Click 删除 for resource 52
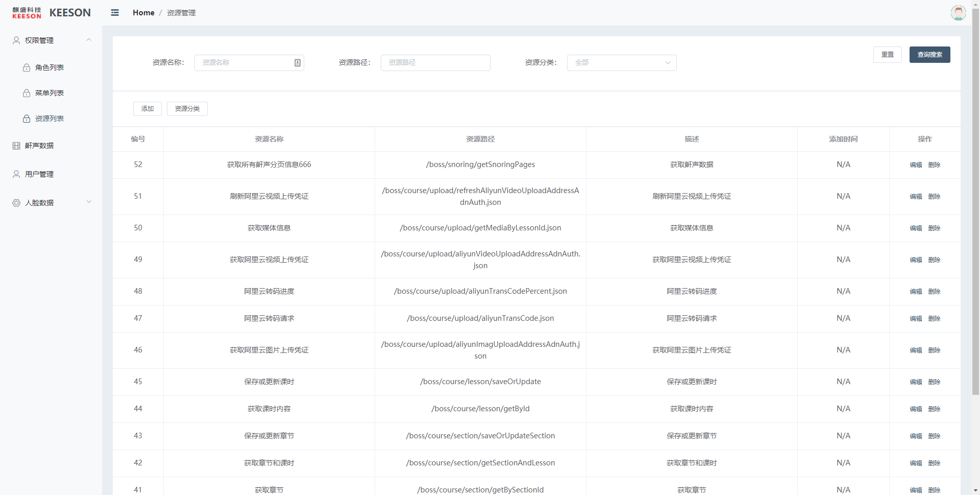The image size is (980, 495). coord(934,165)
